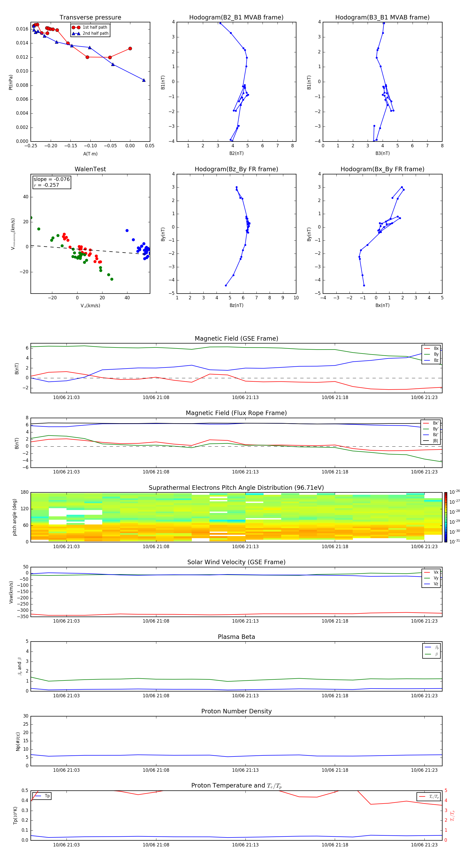Click the Vy legend entry in solar wind plot

tap(431, 578)
